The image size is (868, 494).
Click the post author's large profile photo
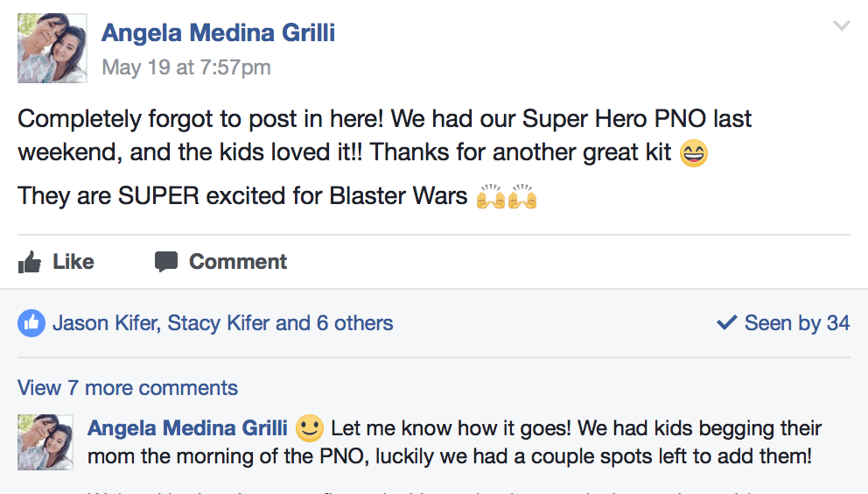[52, 48]
